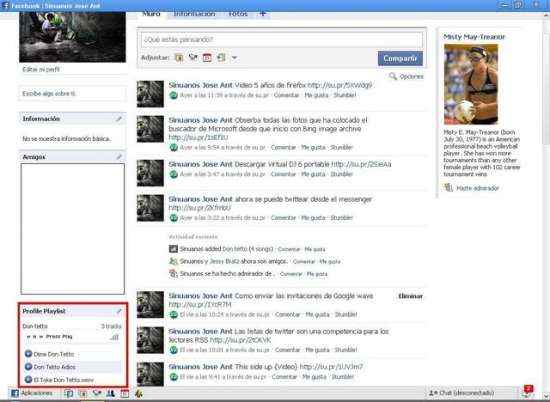The width and height of the screenshot is (550, 402).
Task: Click Stumble! on the 'Video 5 años de firefox' post
Action: click(345, 95)
